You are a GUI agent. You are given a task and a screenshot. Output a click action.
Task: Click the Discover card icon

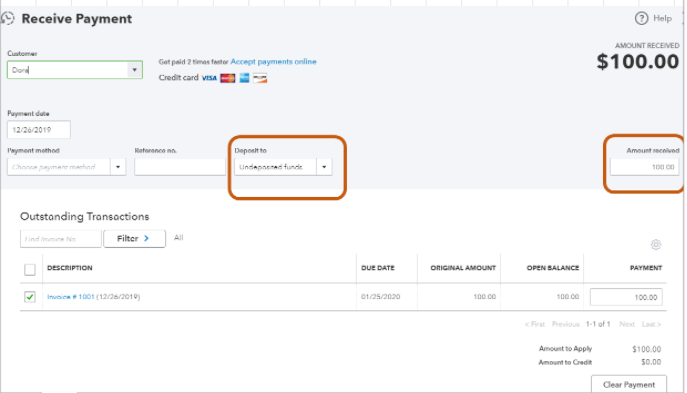(x=260, y=78)
